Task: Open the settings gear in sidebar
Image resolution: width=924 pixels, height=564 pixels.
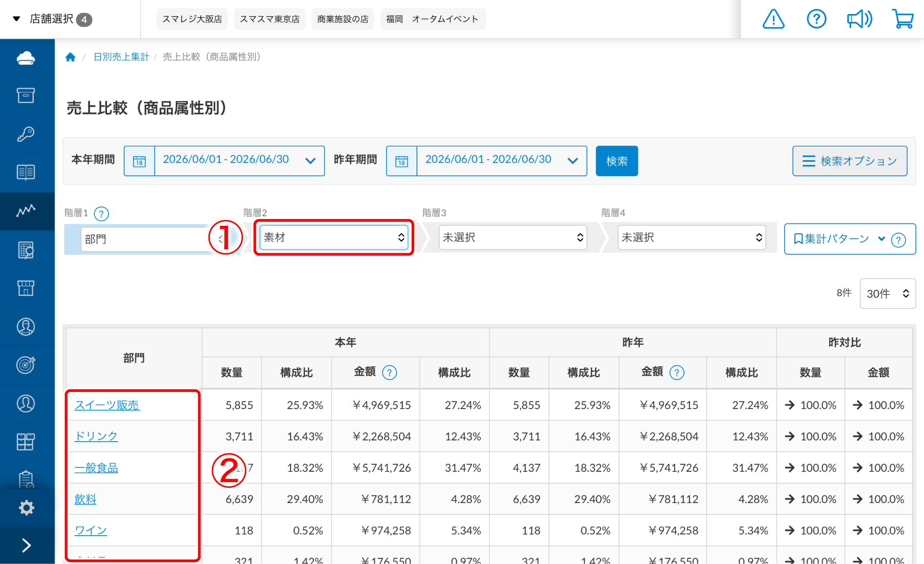Action: [x=26, y=508]
